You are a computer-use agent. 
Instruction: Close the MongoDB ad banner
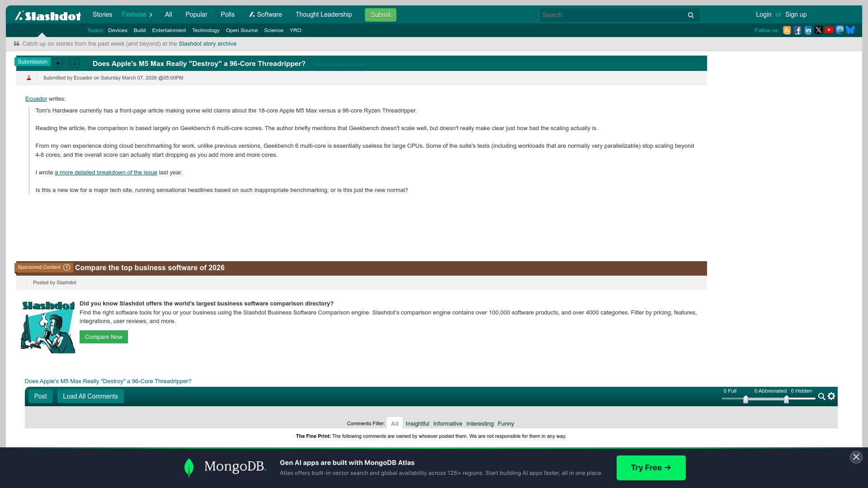(856, 457)
